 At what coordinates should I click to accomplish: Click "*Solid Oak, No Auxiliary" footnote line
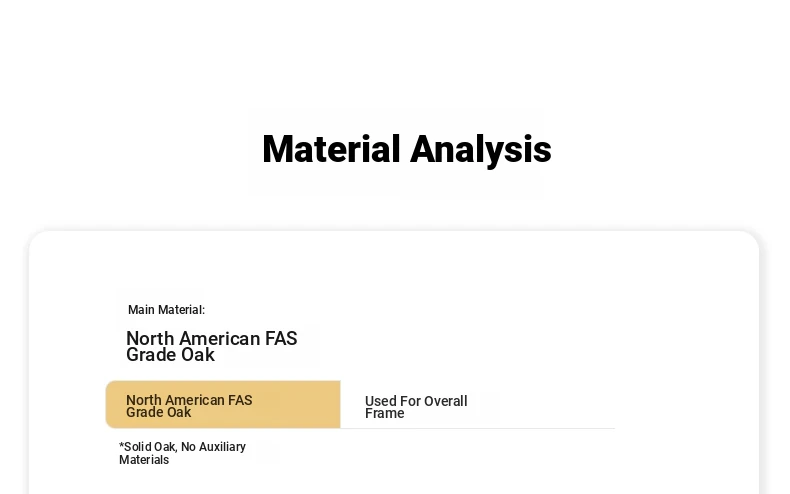pos(182,447)
